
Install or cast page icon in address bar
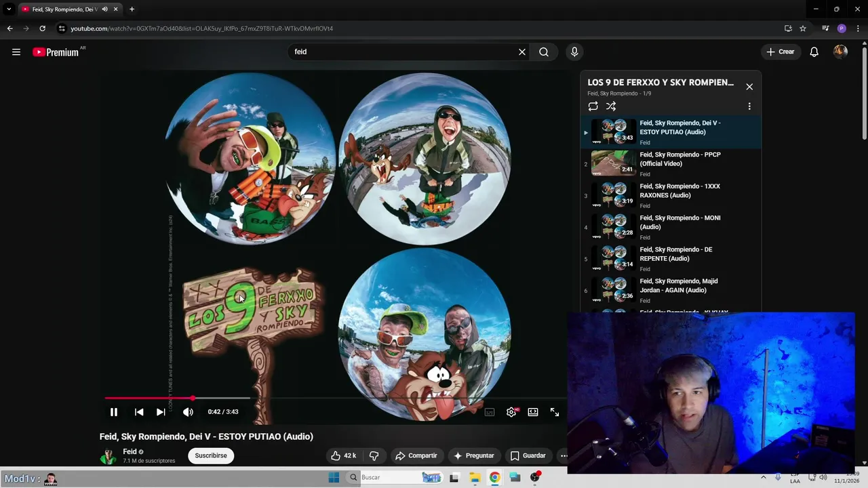788,28
